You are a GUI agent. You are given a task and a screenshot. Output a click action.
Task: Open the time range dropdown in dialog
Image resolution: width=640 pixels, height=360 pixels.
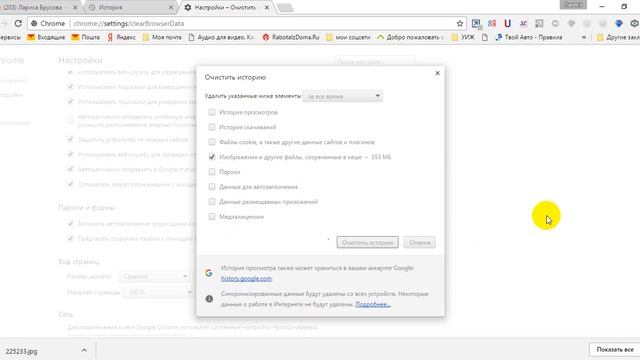343,96
